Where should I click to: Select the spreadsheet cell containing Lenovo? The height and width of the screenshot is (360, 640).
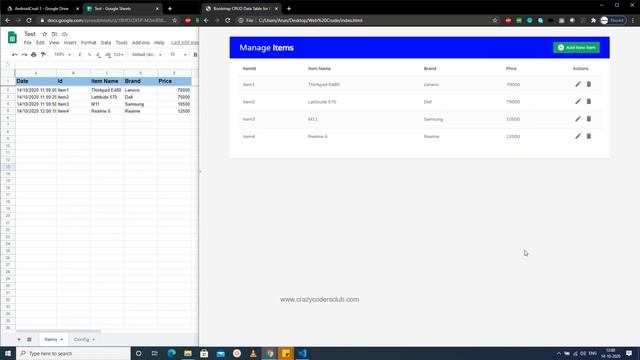click(x=140, y=90)
